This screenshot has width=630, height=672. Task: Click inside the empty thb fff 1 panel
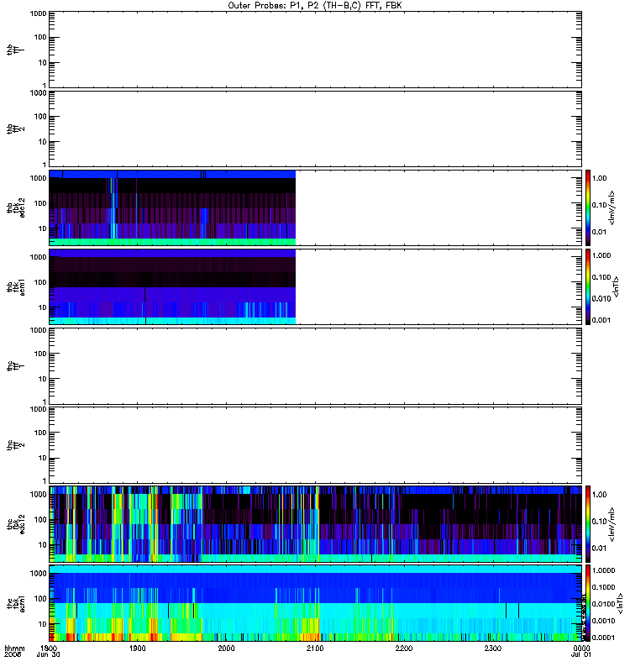point(316,50)
